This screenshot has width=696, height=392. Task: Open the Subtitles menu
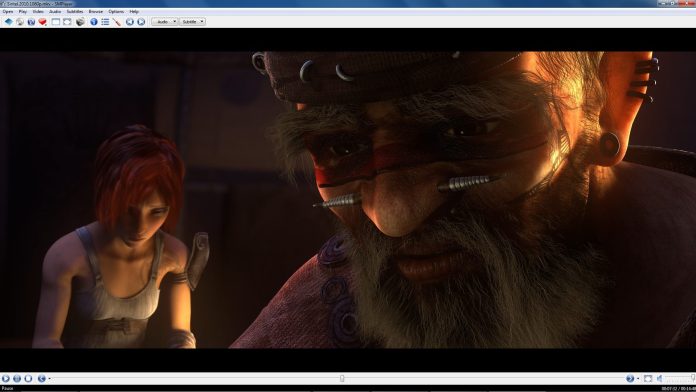coord(75,12)
